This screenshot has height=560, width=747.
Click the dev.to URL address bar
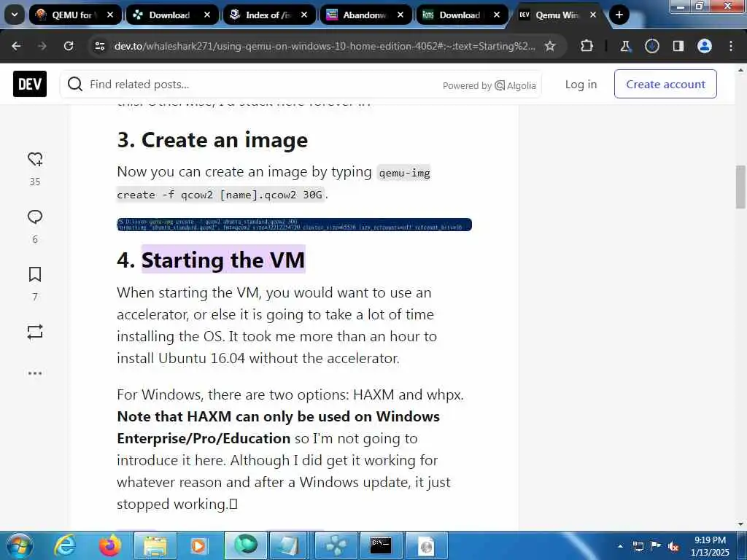point(325,46)
